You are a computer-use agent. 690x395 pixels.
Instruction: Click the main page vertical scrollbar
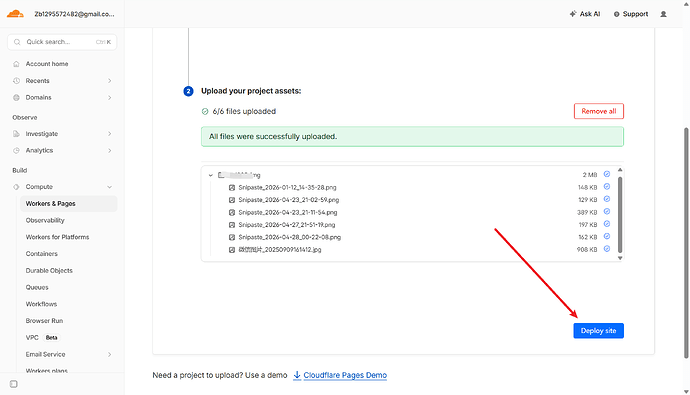click(686, 243)
